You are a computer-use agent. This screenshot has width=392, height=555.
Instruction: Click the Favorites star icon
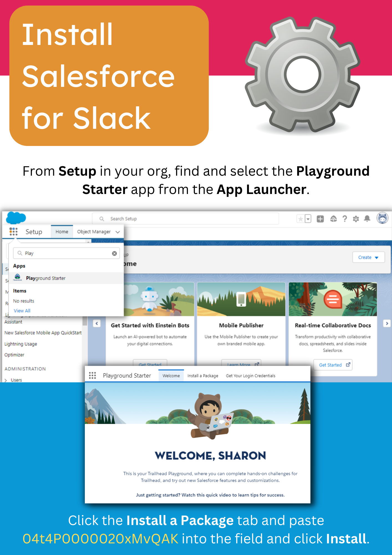300,219
